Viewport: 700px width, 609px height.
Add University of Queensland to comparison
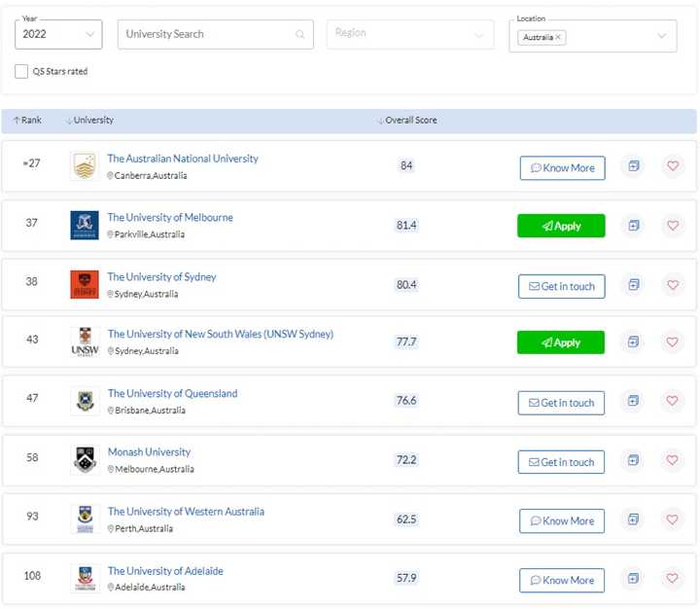[633, 401]
